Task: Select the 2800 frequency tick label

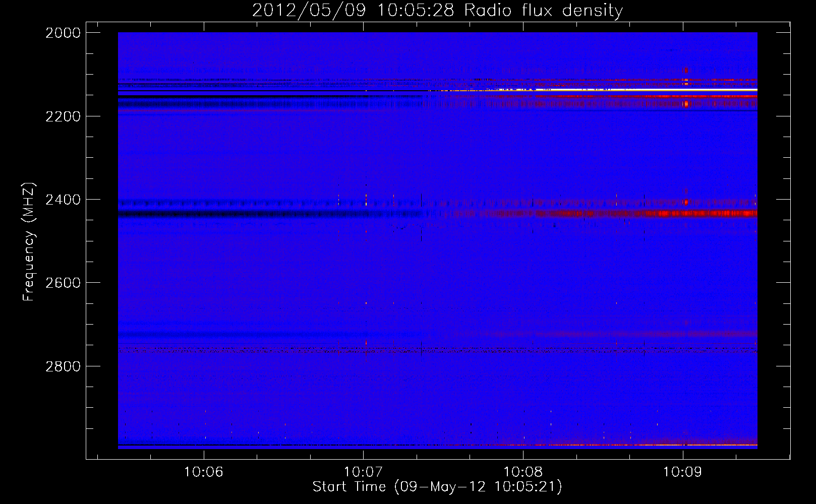Action: tap(63, 366)
